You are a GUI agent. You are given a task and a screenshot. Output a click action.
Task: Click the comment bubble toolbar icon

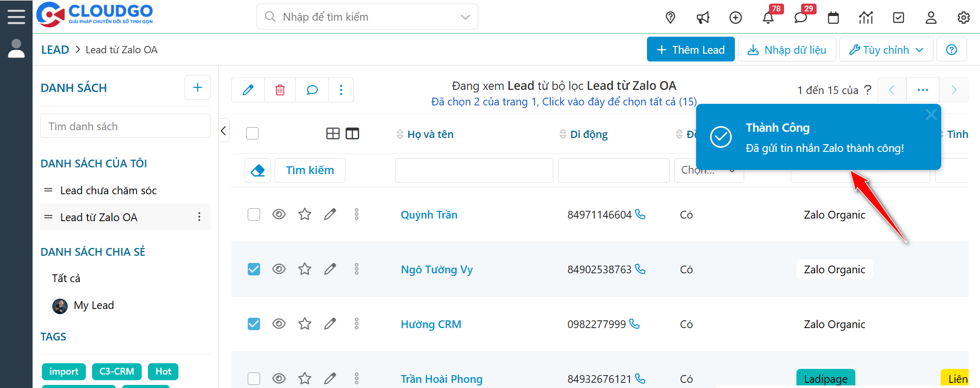[312, 90]
